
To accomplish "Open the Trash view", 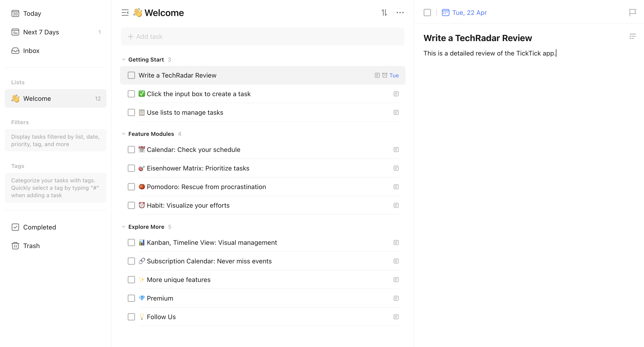I will 56,246.
